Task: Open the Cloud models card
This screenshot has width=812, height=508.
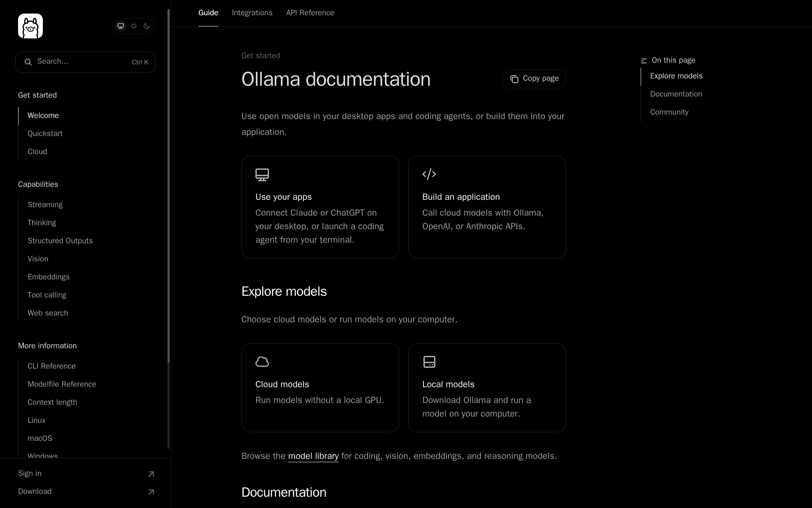Action: (320, 388)
